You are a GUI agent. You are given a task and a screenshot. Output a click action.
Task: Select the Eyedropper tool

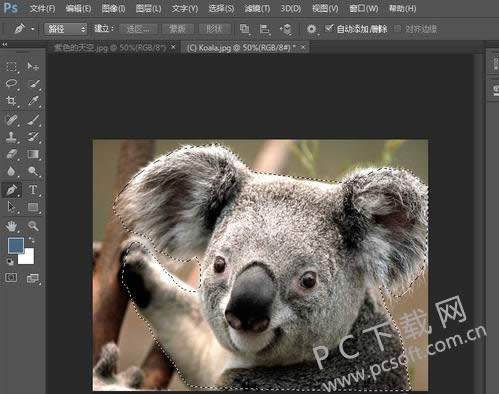click(33, 101)
